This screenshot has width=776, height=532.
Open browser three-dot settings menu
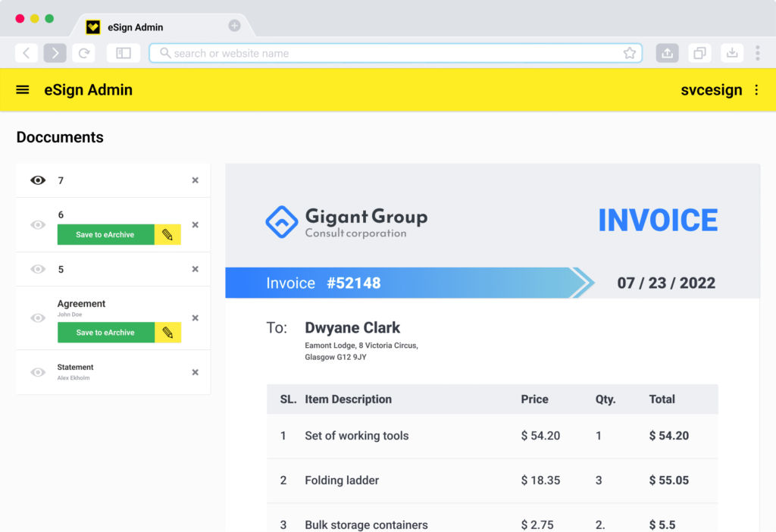click(x=758, y=53)
